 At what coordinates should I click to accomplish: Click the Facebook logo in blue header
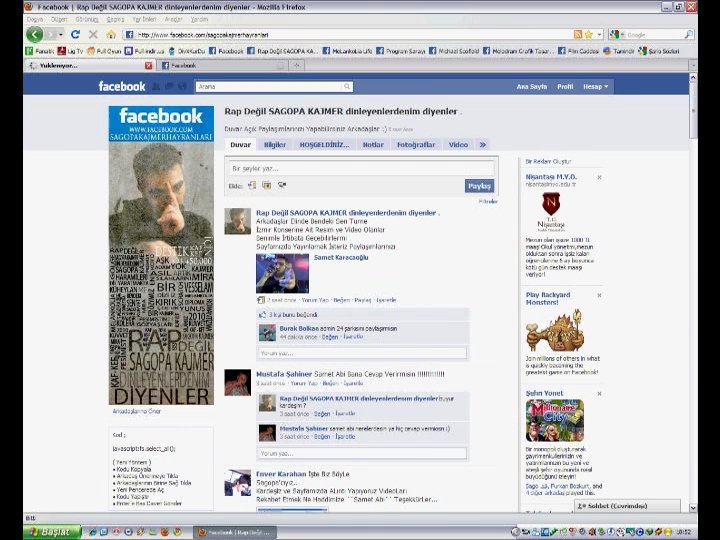coord(122,86)
